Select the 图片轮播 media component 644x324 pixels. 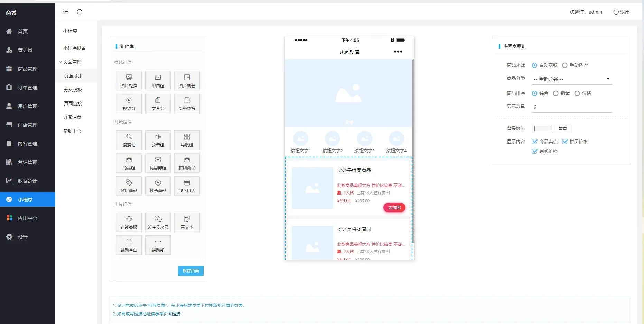(x=129, y=80)
